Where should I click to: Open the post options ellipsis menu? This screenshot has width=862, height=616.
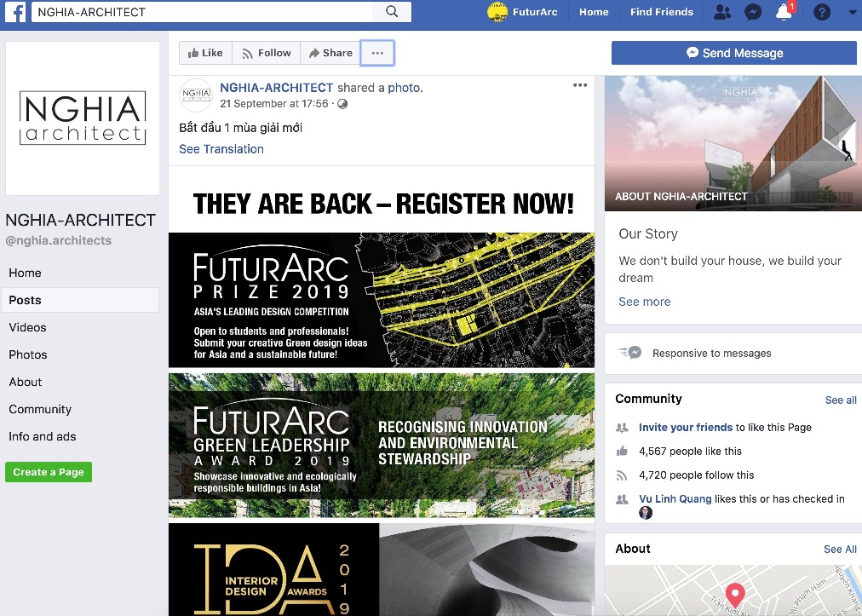tap(580, 85)
